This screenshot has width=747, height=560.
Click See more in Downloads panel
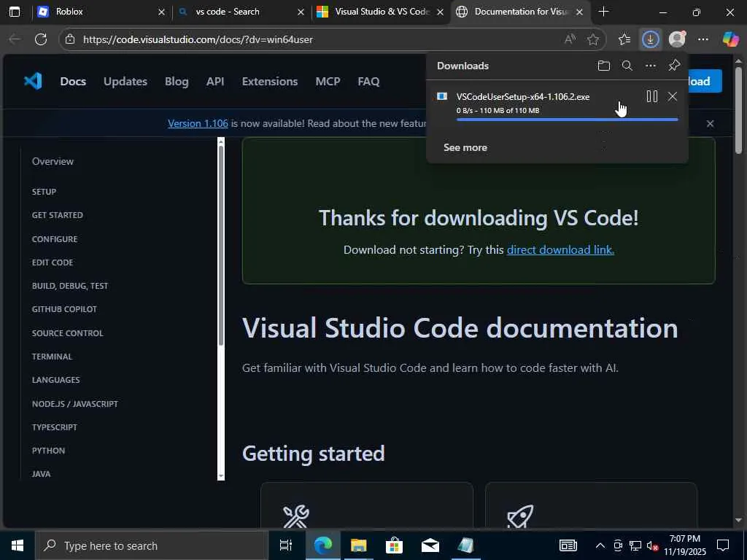point(465,147)
